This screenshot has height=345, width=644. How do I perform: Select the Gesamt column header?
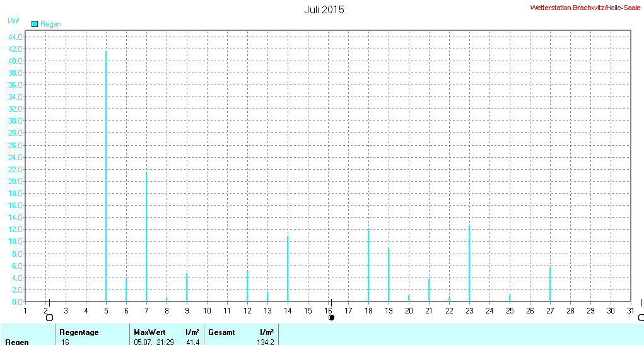pyautogui.click(x=221, y=332)
